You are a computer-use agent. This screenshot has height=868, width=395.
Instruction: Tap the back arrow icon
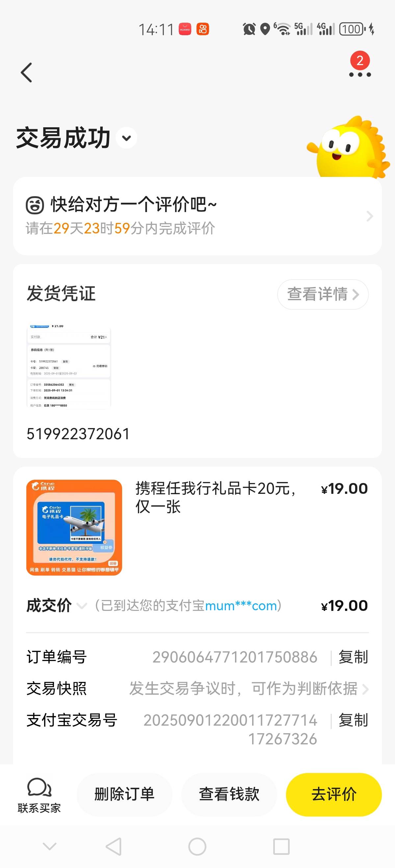pyautogui.click(x=26, y=72)
